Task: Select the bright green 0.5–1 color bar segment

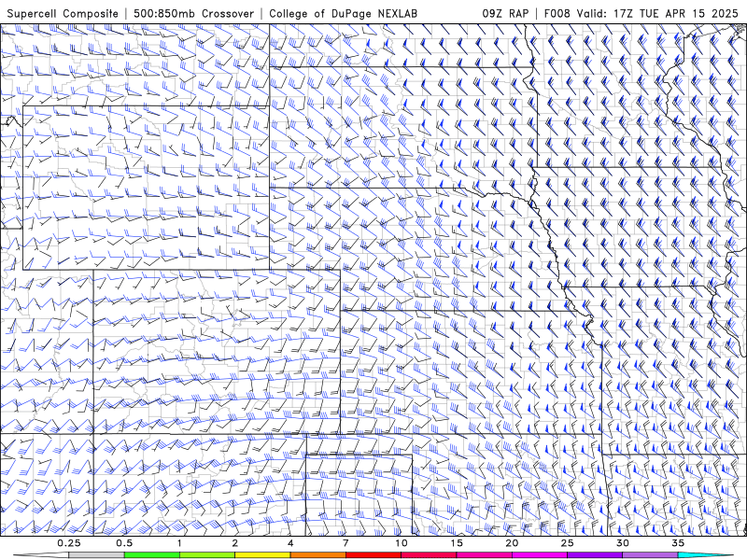Action: tap(151, 555)
